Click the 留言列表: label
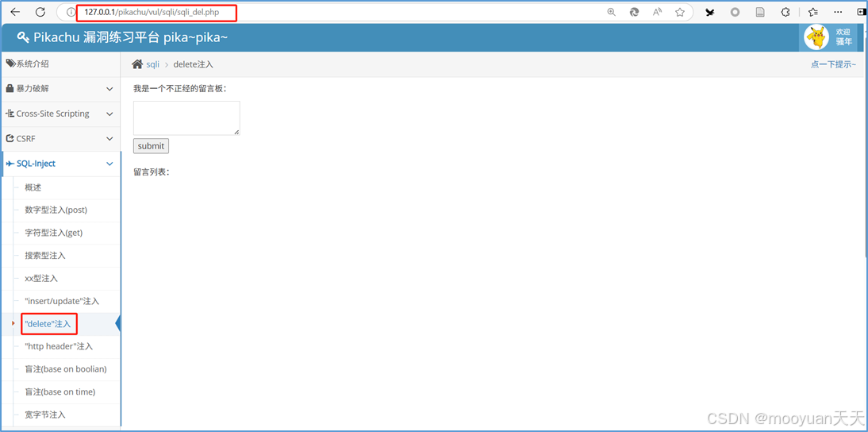Screen dimensions: 868x432 point(151,172)
